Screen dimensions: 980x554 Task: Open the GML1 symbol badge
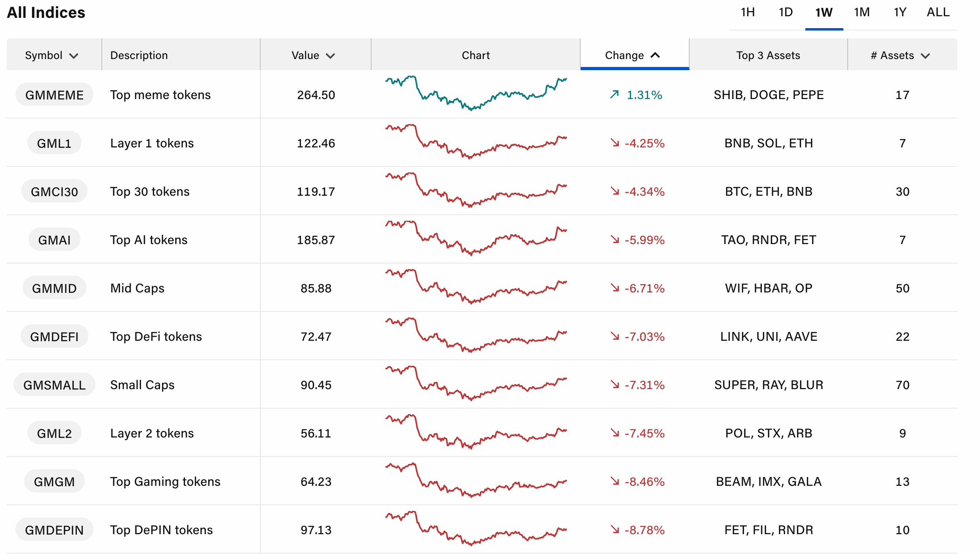click(54, 143)
